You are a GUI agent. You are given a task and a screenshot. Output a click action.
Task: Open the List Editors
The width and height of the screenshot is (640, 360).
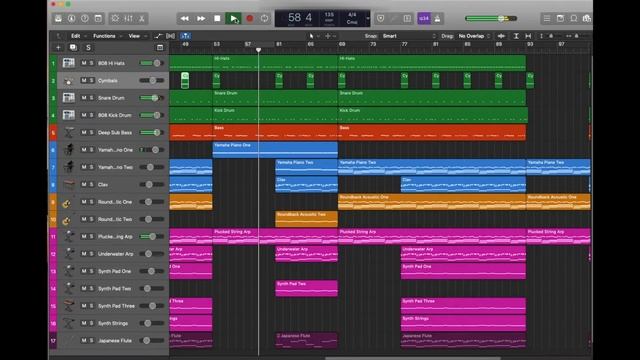tap(547, 18)
